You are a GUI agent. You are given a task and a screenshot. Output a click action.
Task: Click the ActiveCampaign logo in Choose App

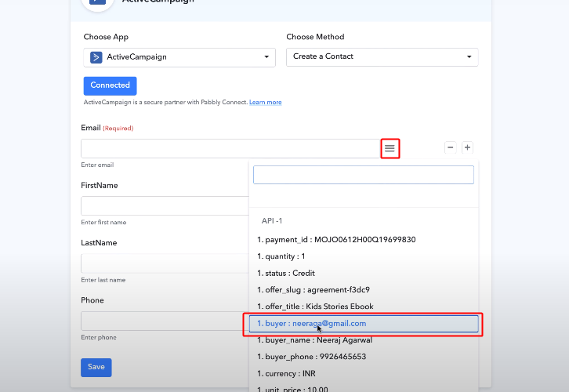pos(96,57)
